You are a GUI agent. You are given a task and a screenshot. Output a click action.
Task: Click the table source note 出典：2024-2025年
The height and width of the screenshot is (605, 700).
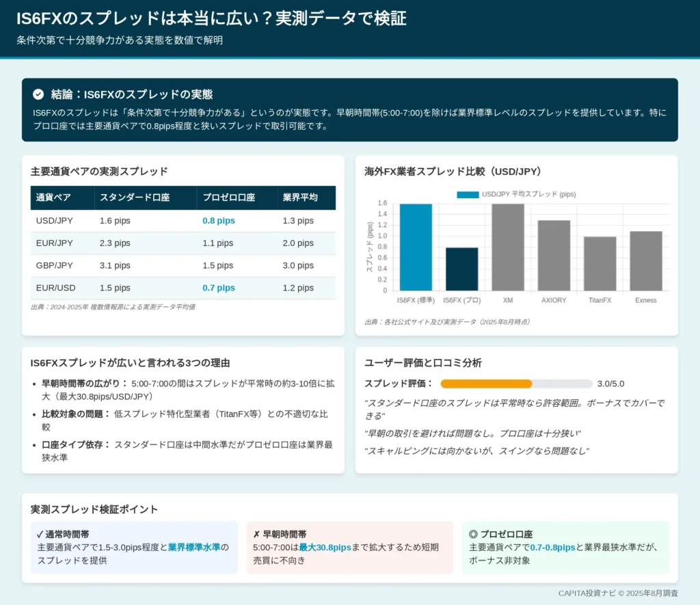click(x=113, y=307)
